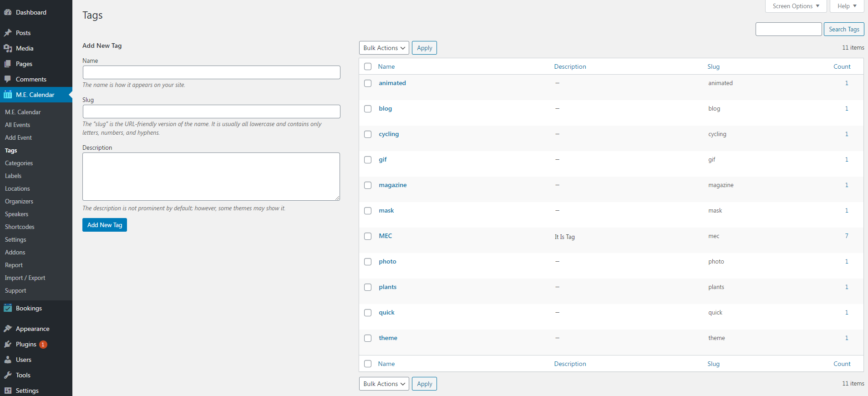Open the theme tag link
Viewport: 868px width, 396px height.
[388, 338]
